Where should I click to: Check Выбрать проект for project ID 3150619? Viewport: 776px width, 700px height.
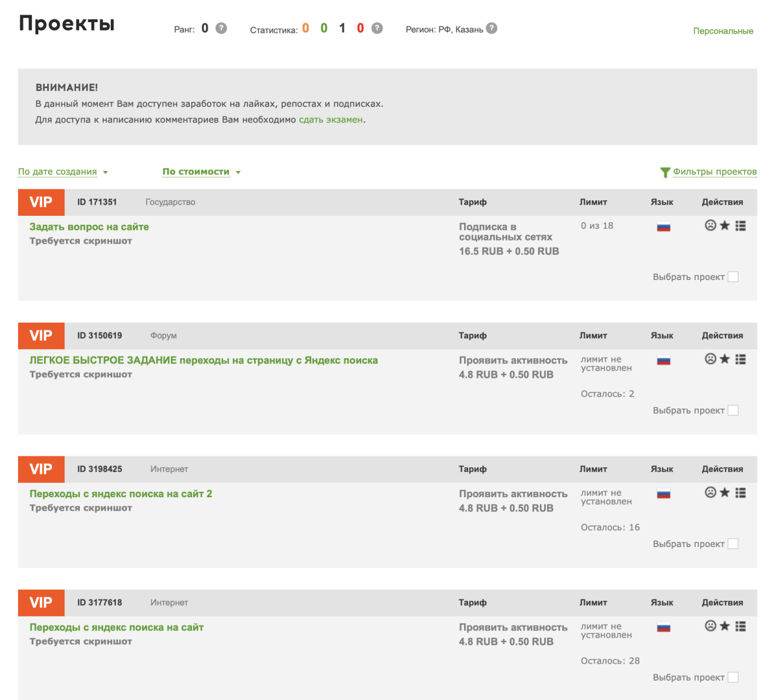[733, 410]
